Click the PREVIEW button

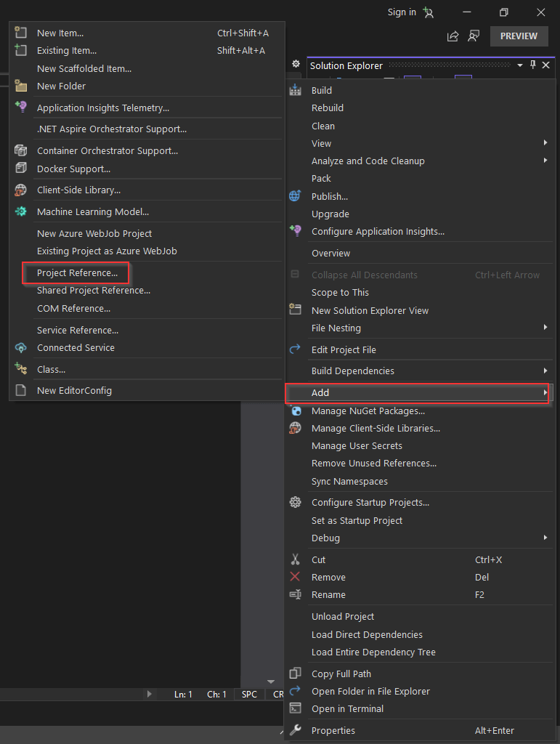pos(519,36)
